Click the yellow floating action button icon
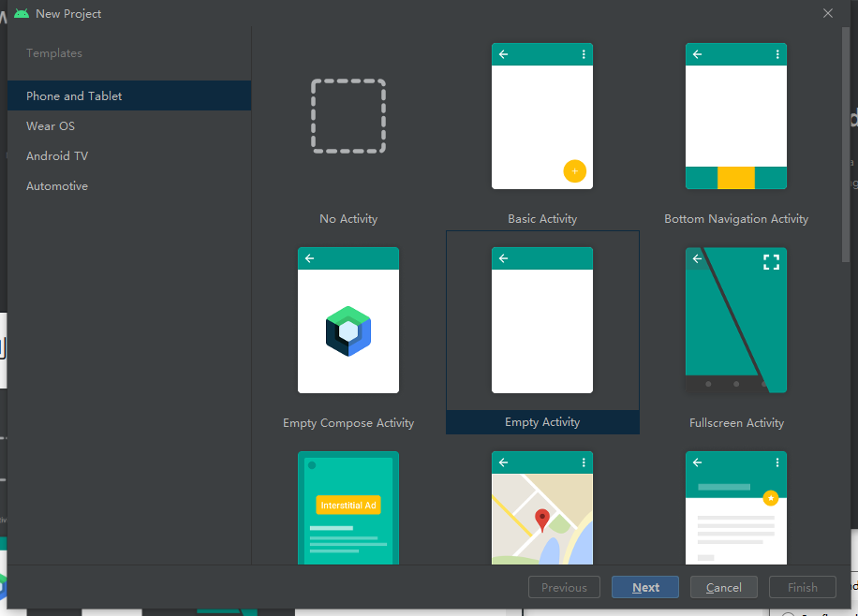The image size is (858, 616). click(x=574, y=171)
